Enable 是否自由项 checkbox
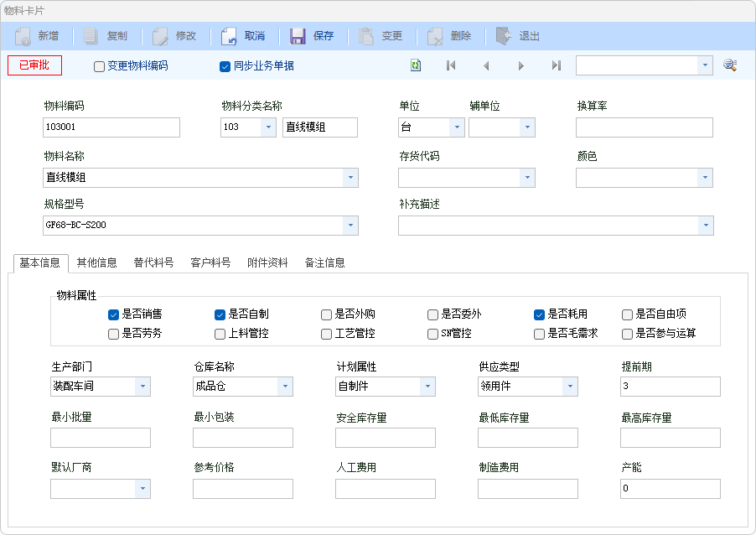Image resolution: width=756 pixels, height=535 pixels. [627, 314]
